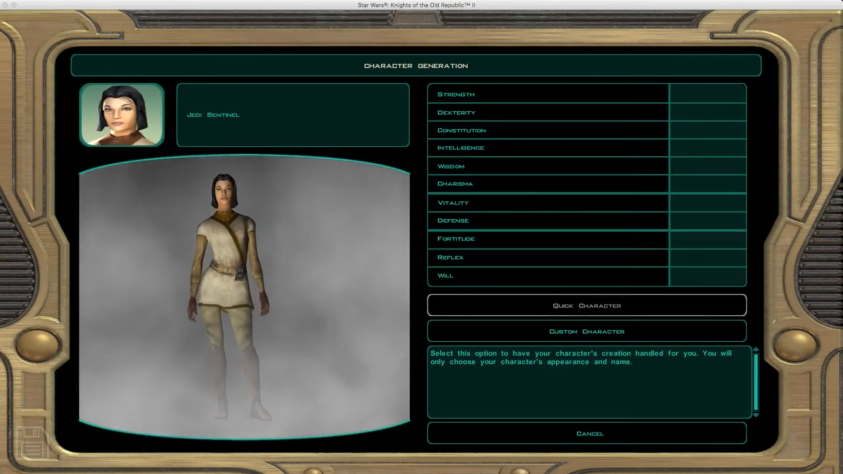The image size is (843, 474).
Task: Click the Will value cell
Action: tap(708, 276)
